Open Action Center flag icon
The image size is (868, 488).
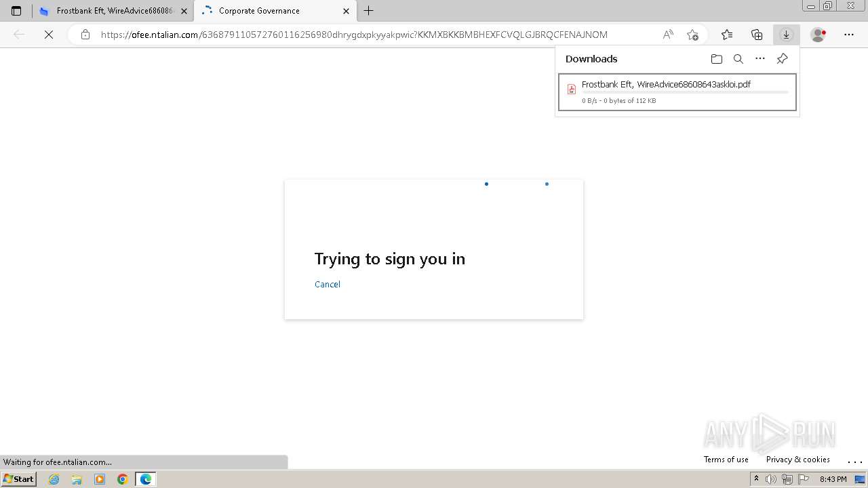[803, 479]
